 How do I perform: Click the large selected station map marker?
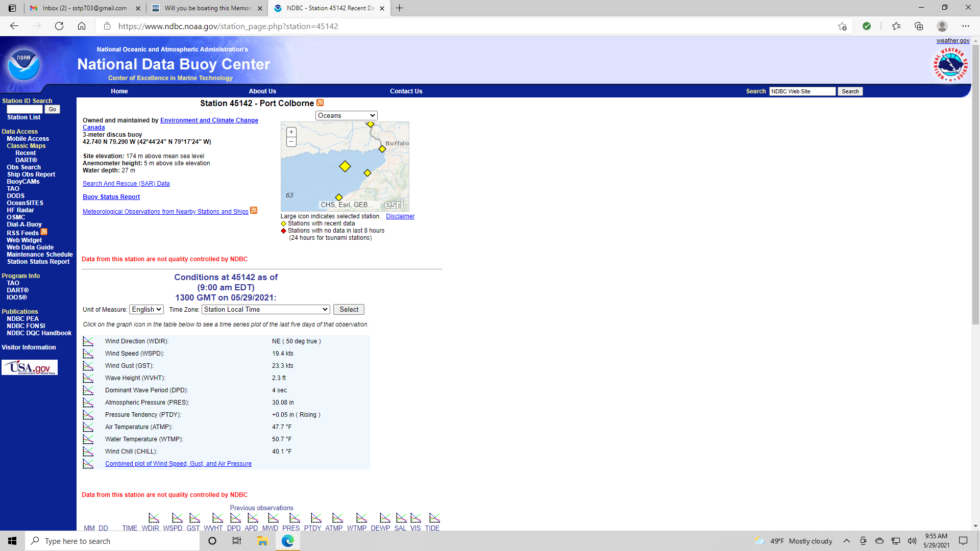(x=345, y=166)
